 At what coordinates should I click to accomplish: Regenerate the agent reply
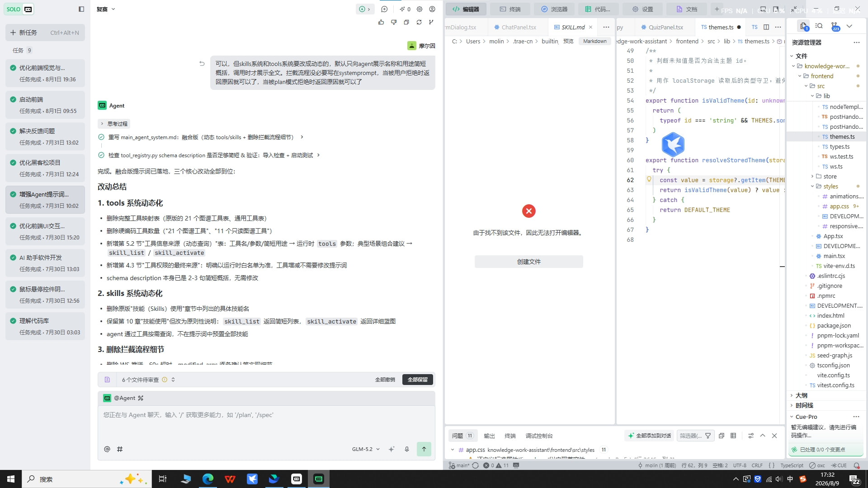pyautogui.click(x=419, y=22)
